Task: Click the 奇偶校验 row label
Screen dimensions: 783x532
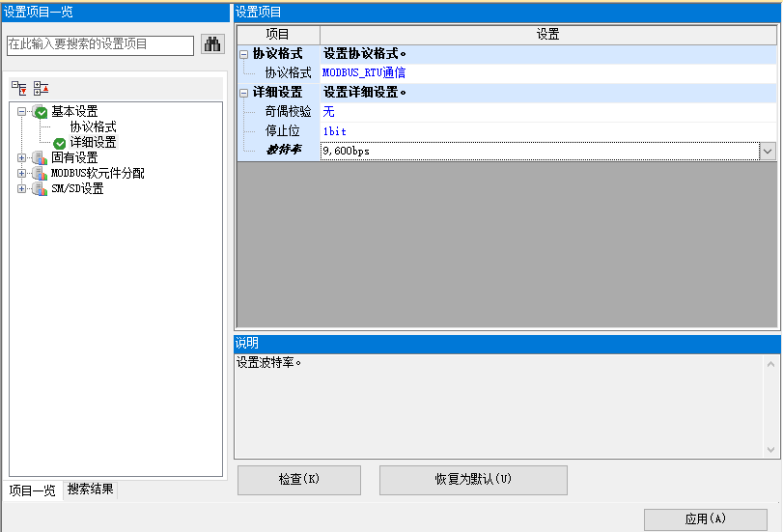Action: pyautogui.click(x=288, y=112)
